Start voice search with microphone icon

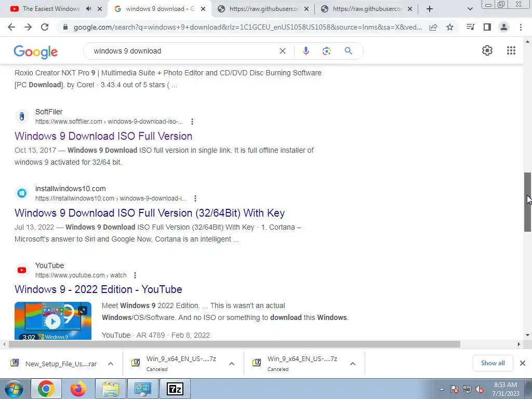tap(305, 51)
